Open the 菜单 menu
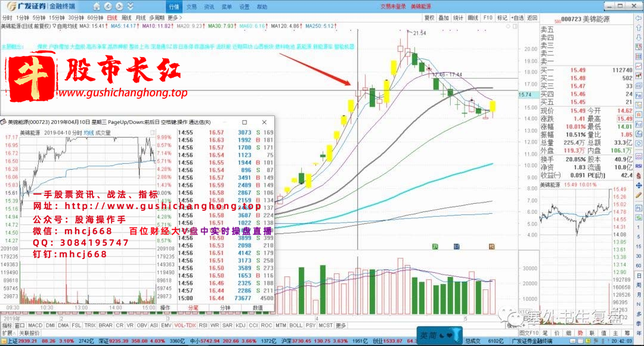Image resolution: width=644 pixels, height=346 pixels. [x=227, y=7]
